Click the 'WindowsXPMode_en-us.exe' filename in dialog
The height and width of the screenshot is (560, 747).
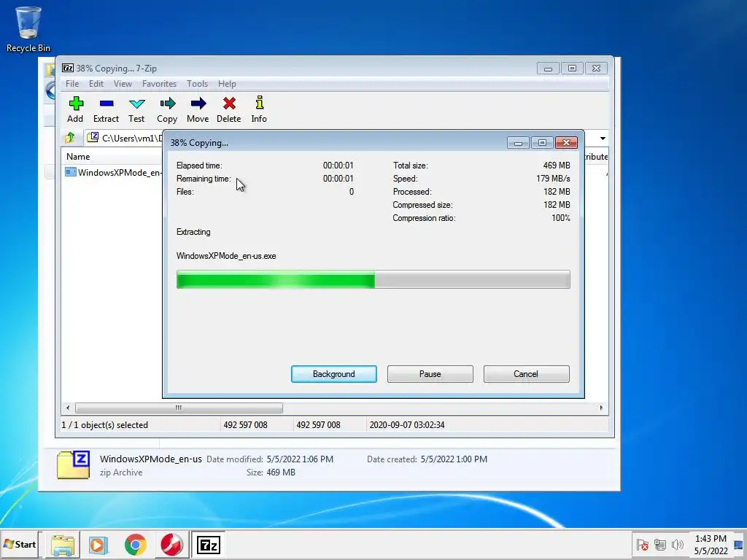tap(226, 256)
